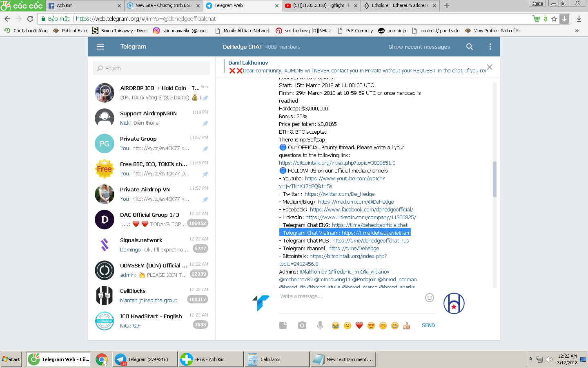Click the volume icon in system tray
This screenshot has width=588, height=368.
[x=549, y=359]
